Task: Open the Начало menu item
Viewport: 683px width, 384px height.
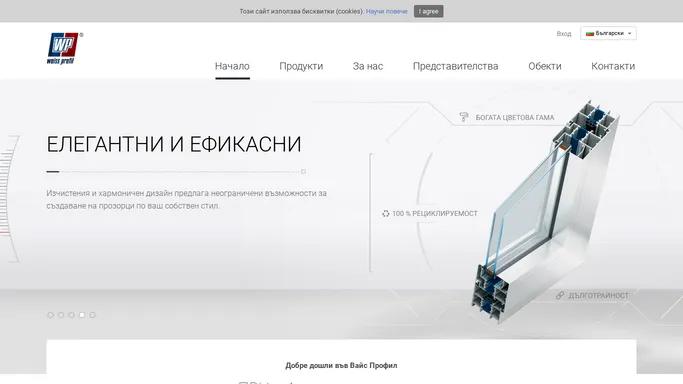Action: [x=232, y=66]
